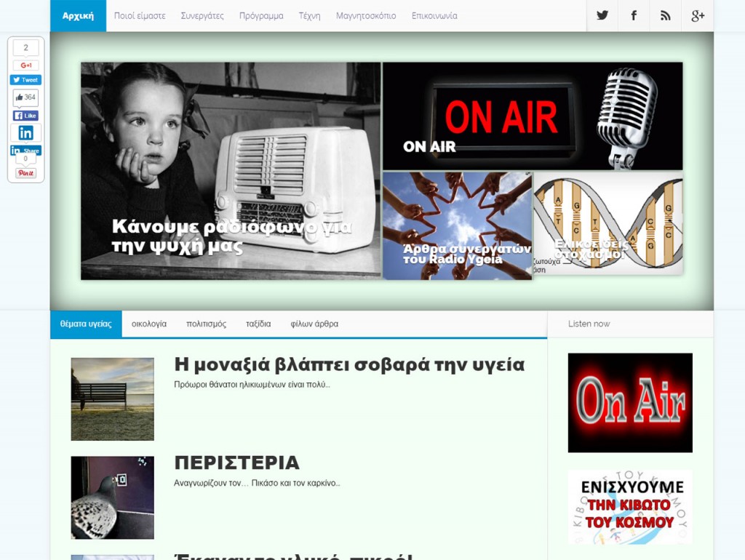Image resolution: width=745 pixels, height=560 pixels.
Task: Open the Πρόγραμμα menu item
Action: tap(261, 16)
